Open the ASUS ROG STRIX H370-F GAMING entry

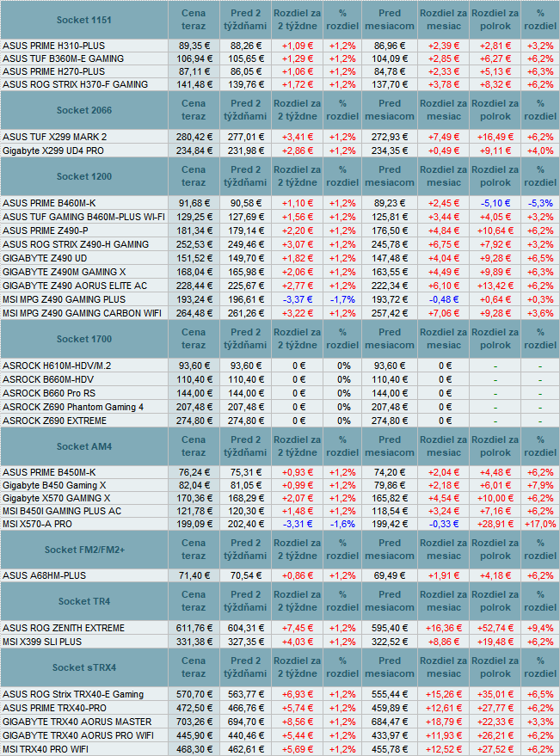pyautogui.click(x=75, y=84)
